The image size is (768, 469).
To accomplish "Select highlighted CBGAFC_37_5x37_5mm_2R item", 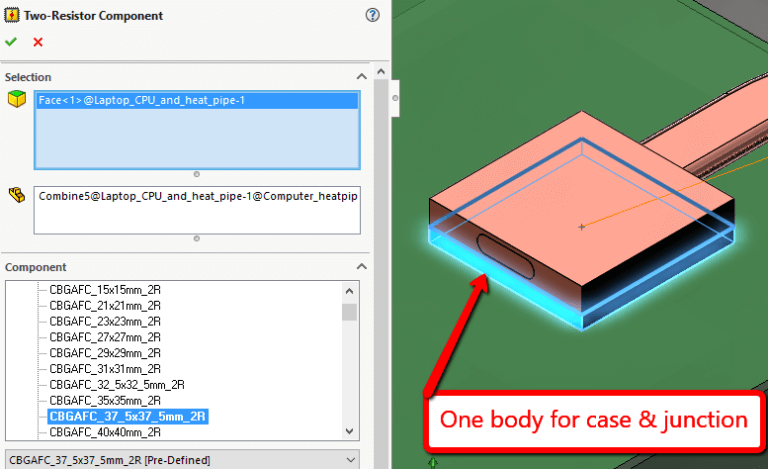I will (x=127, y=416).
